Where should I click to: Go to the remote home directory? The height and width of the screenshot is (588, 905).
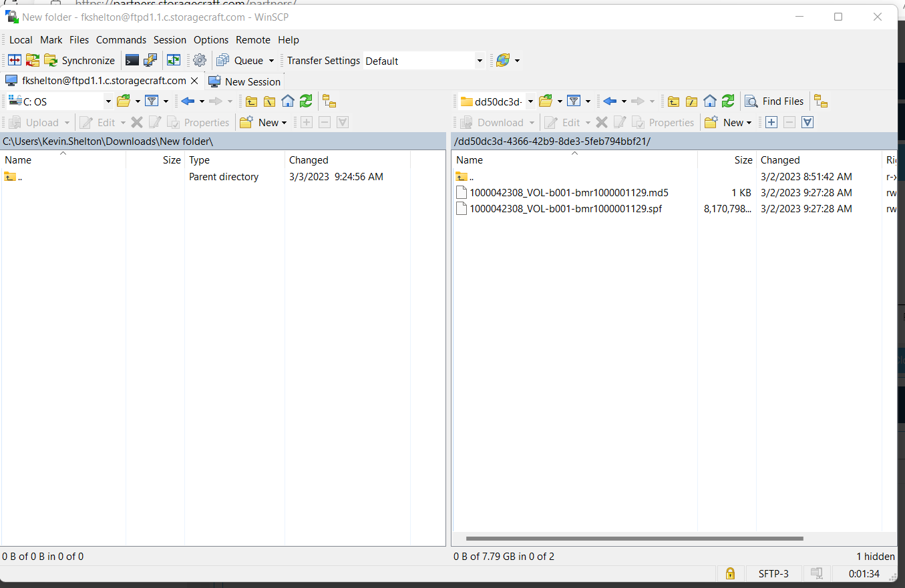[x=709, y=101]
